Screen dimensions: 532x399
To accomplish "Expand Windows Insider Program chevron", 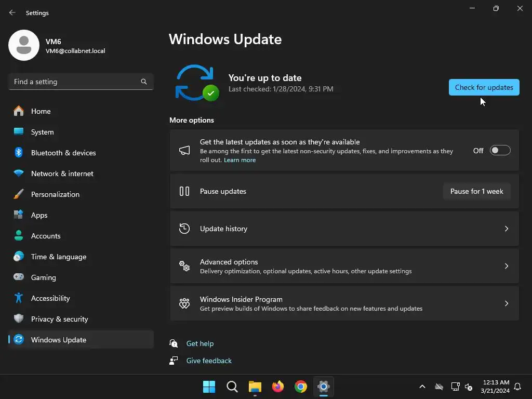I will [506, 303].
